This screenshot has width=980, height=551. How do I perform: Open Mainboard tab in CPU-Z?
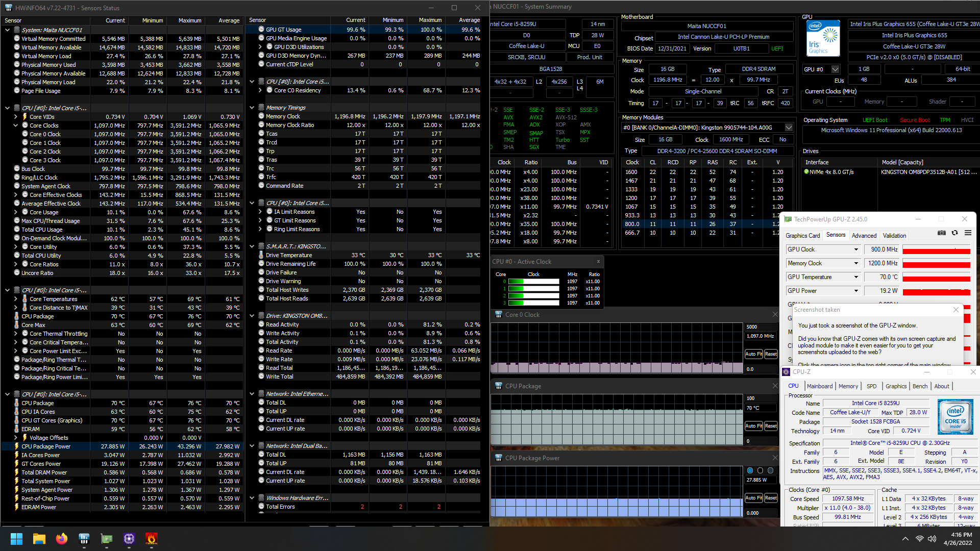pyautogui.click(x=820, y=386)
